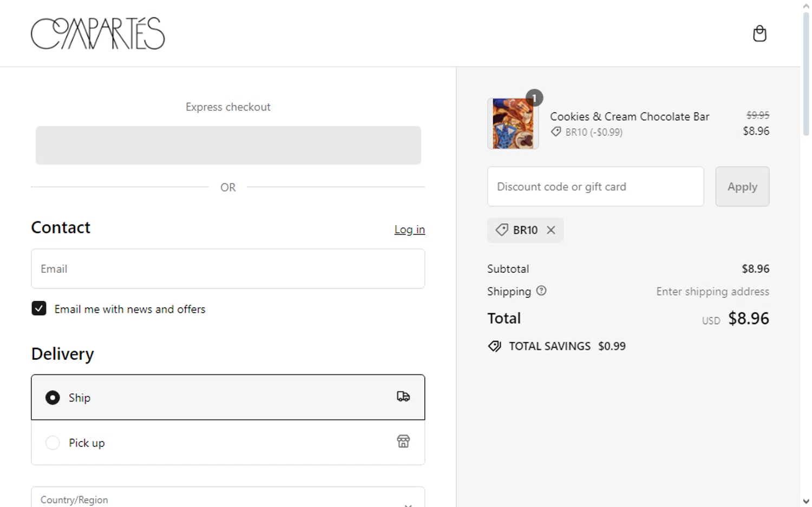Focus the Discount code or gift card field
Viewport: 812px width, 507px height.
coord(595,187)
